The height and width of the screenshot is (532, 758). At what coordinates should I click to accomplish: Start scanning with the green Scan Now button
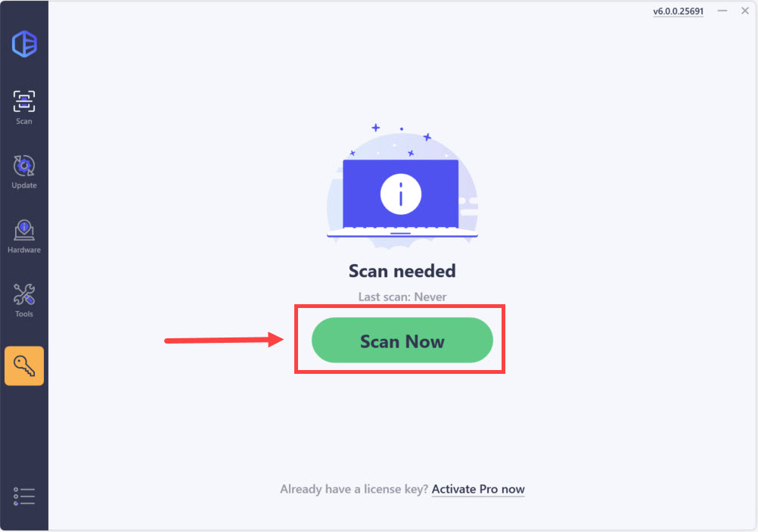[x=402, y=341]
